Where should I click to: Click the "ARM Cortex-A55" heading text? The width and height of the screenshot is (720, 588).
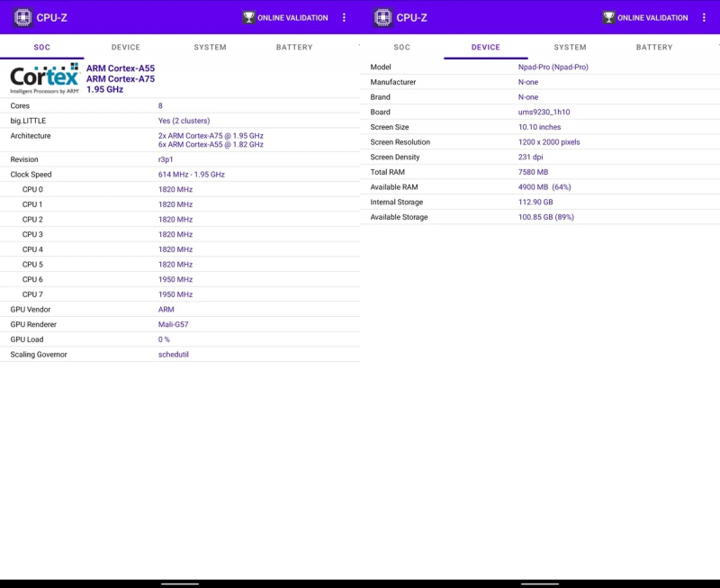(x=121, y=68)
